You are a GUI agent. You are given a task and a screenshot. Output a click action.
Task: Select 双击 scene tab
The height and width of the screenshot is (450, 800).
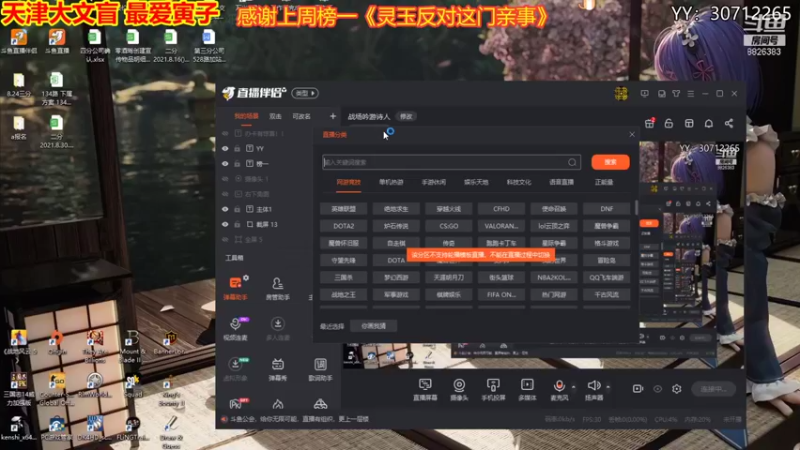(276, 116)
